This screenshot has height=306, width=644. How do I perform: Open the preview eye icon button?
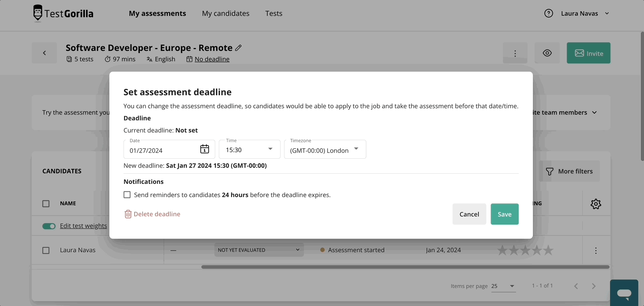[x=547, y=53]
